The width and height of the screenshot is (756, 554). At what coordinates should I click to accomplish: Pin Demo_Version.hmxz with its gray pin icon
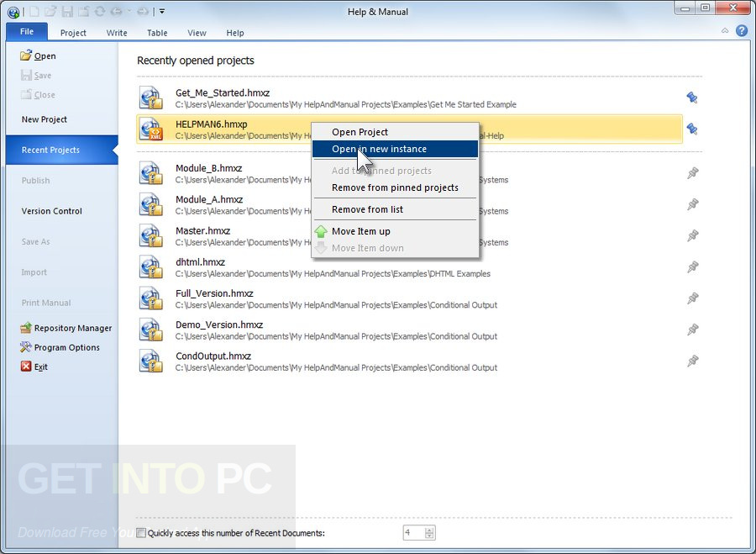692,330
